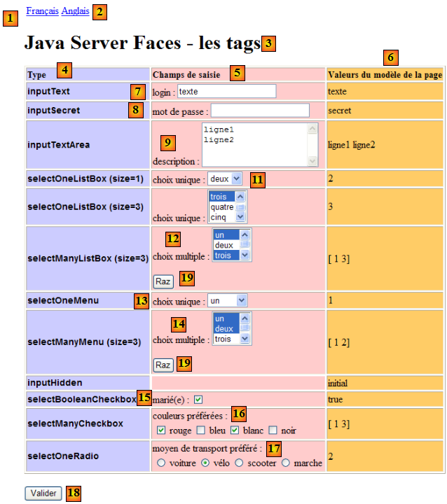Focus the login text field
Image resolution: width=447 pixels, height=504 pixels.
pos(226,91)
